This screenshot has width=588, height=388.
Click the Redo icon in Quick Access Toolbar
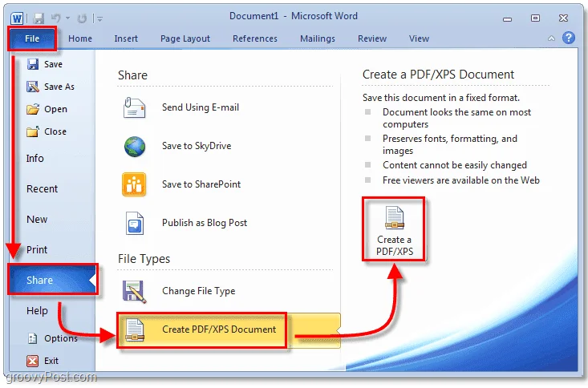(x=82, y=18)
